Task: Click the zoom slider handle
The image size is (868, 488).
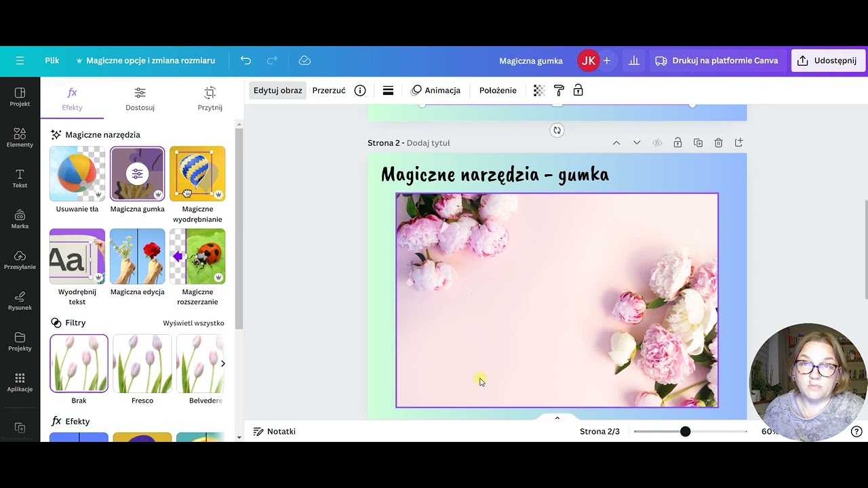Action: pos(686,431)
